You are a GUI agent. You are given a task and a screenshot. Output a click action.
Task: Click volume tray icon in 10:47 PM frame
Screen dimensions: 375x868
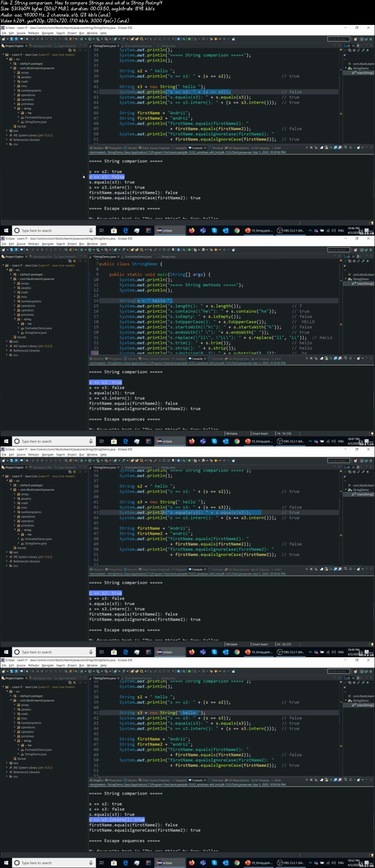pos(334,441)
